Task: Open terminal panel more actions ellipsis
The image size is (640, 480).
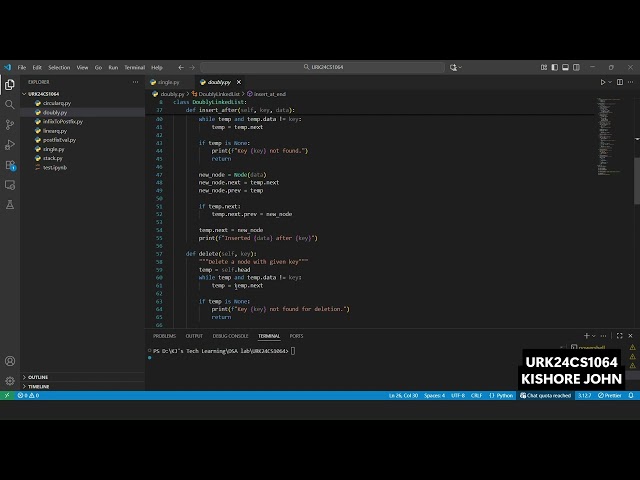Action: 603,336
